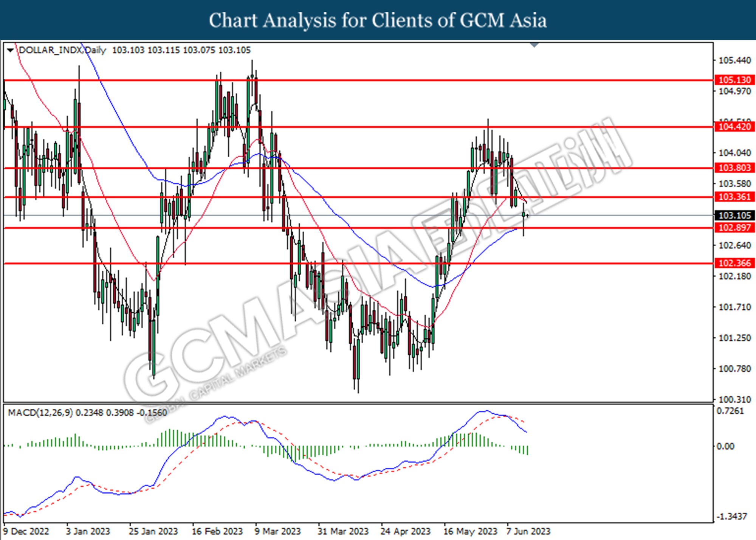Click the 103.580 price scale value
Screen dimensions: 756x540
[734, 184]
